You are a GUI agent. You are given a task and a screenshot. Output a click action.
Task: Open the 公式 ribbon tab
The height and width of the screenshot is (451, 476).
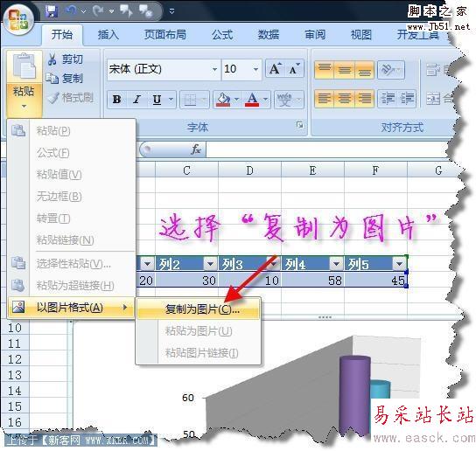point(222,35)
